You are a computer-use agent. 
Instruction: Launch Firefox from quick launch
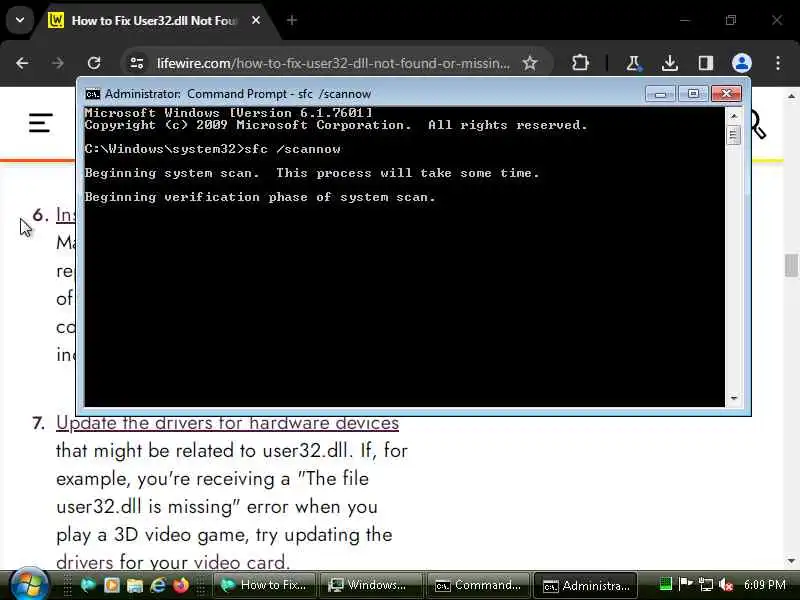pyautogui.click(x=181, y=585)
